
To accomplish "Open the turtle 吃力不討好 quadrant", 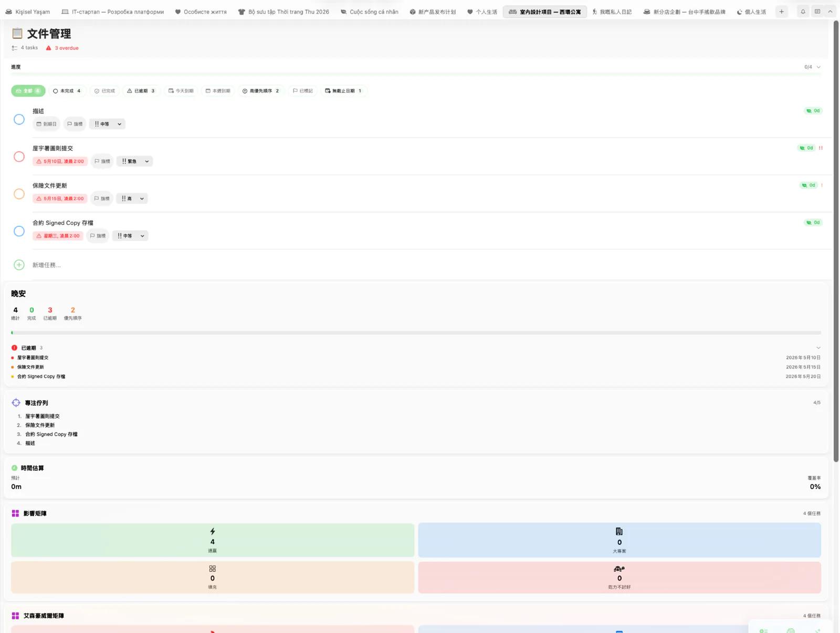I will pyautogui.click(x=619, y=577).
